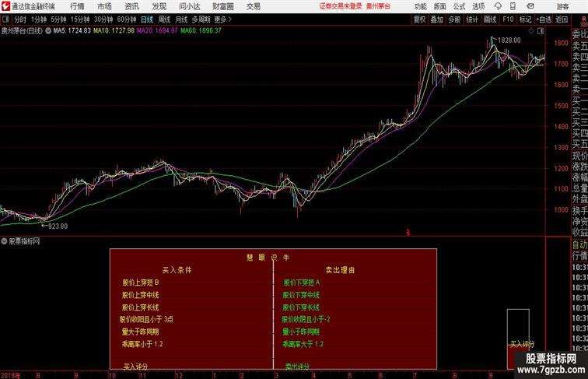
Task: Click the 统计 statistics toolbar button
Action: coord(472,19)
